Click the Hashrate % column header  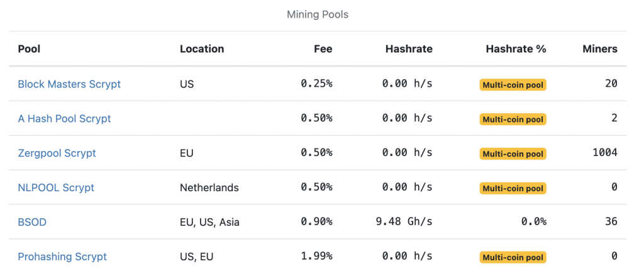(x=516, y=49)
